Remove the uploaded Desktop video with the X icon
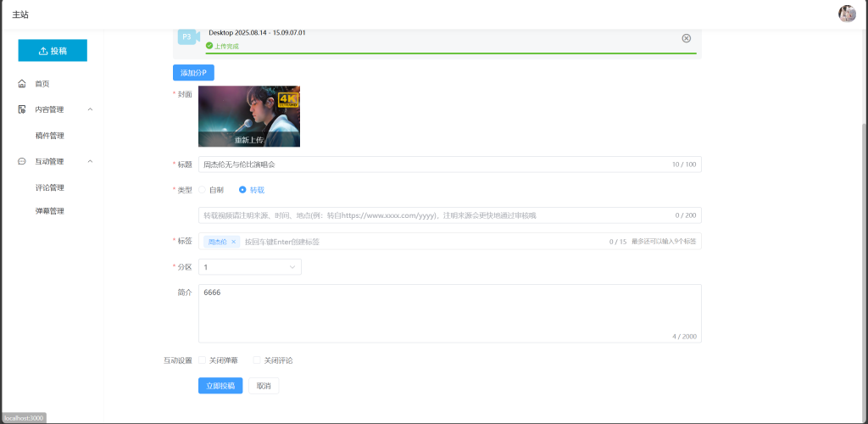 click(686, 38)
